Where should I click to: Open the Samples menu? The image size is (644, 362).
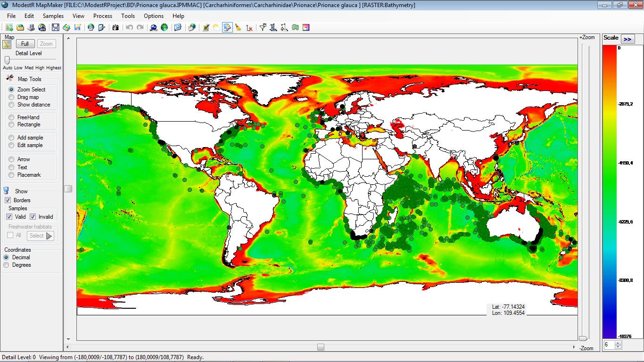point(53,16)
